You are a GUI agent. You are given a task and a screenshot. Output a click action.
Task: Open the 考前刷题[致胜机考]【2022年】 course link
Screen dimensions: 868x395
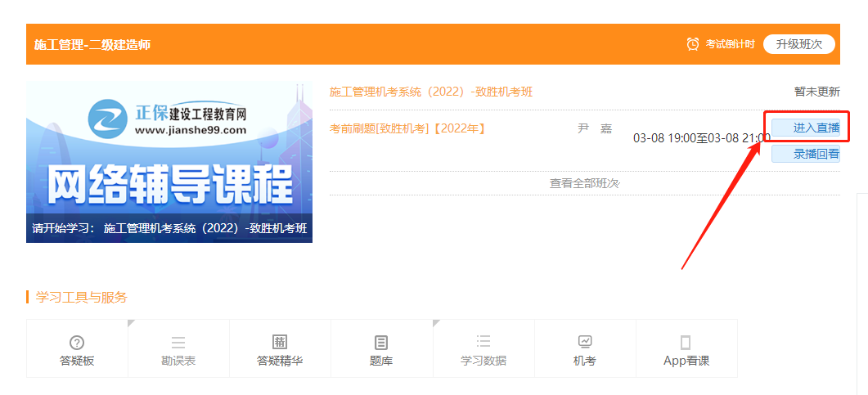[407, 128]
